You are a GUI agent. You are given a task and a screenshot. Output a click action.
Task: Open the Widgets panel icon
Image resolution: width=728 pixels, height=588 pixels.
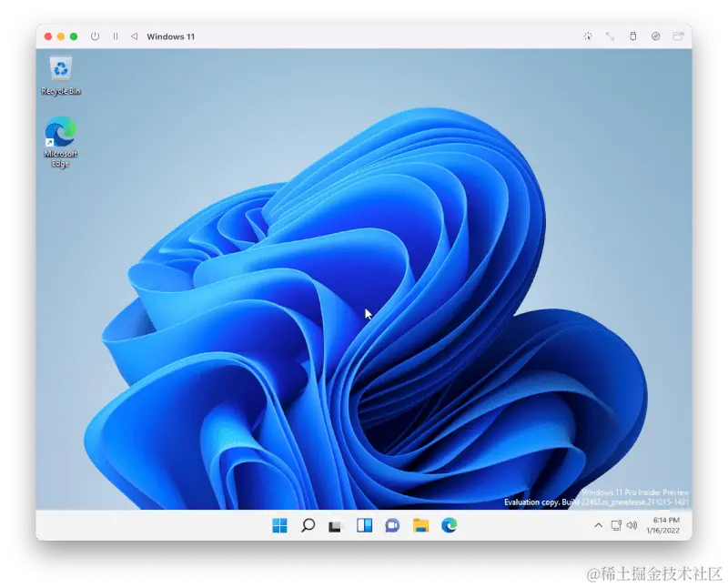[x=365, y=525]
